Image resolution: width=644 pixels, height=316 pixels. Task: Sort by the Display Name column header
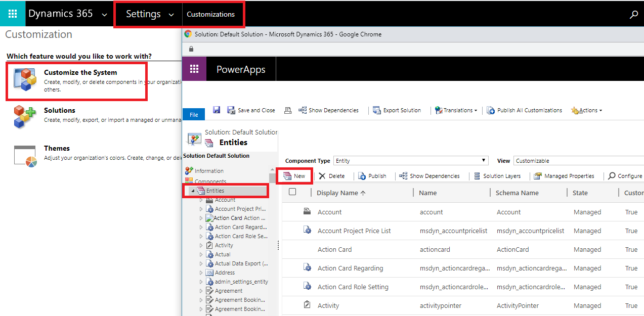coord(341,193)
